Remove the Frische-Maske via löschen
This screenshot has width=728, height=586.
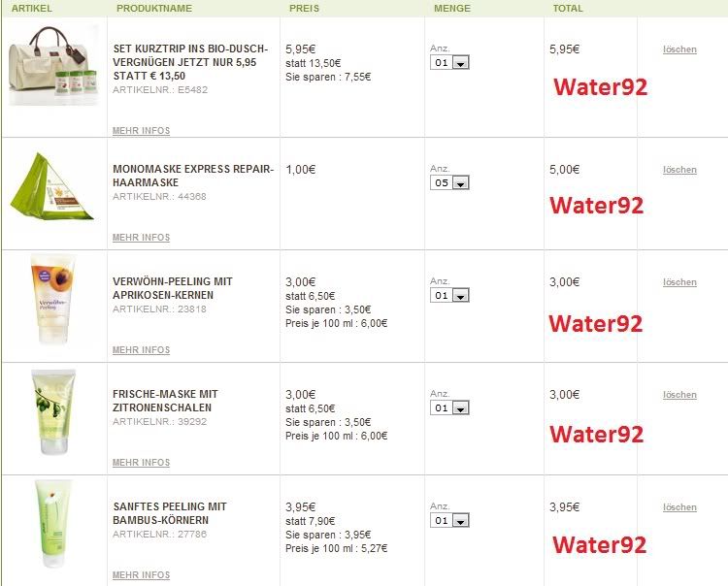[x=679, y=395]
